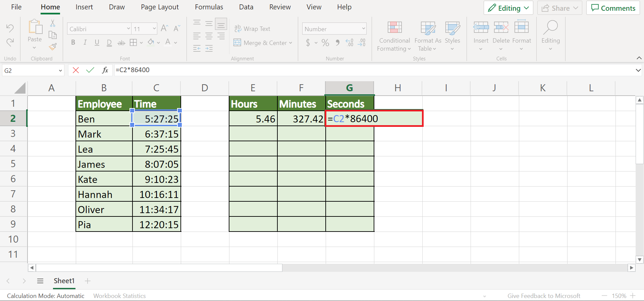The image size is (644, 301).
Task: Open the File menu
Action: 16,7
